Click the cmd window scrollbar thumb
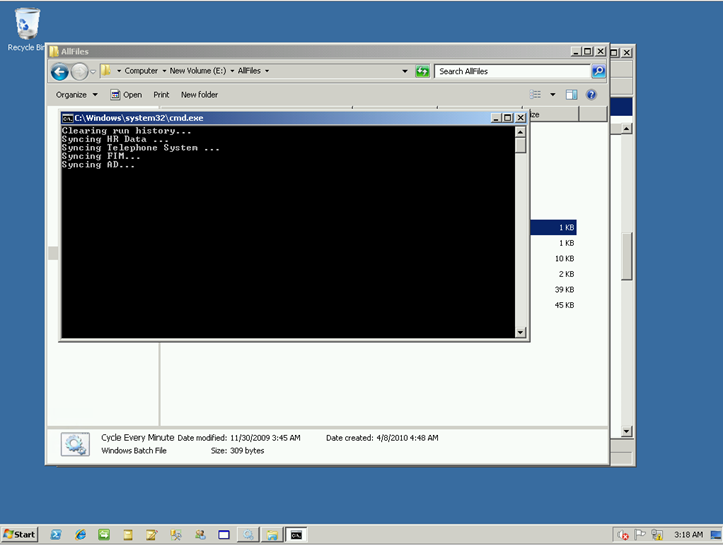The height and width of the screenshot is (548, 723). tap(521, 145)
